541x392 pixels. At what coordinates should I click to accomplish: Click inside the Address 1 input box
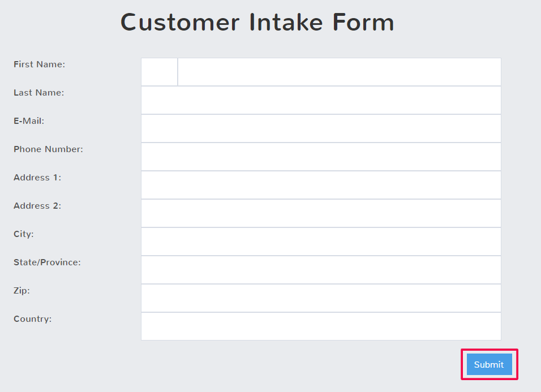coord(321,185)
